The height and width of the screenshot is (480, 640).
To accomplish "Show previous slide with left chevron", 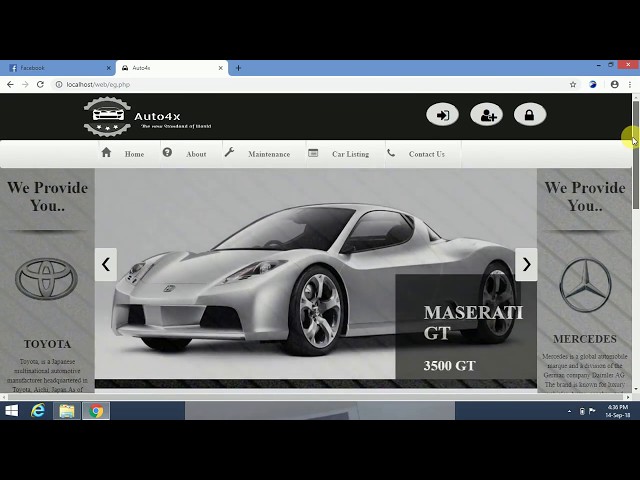I will point(106,264).
